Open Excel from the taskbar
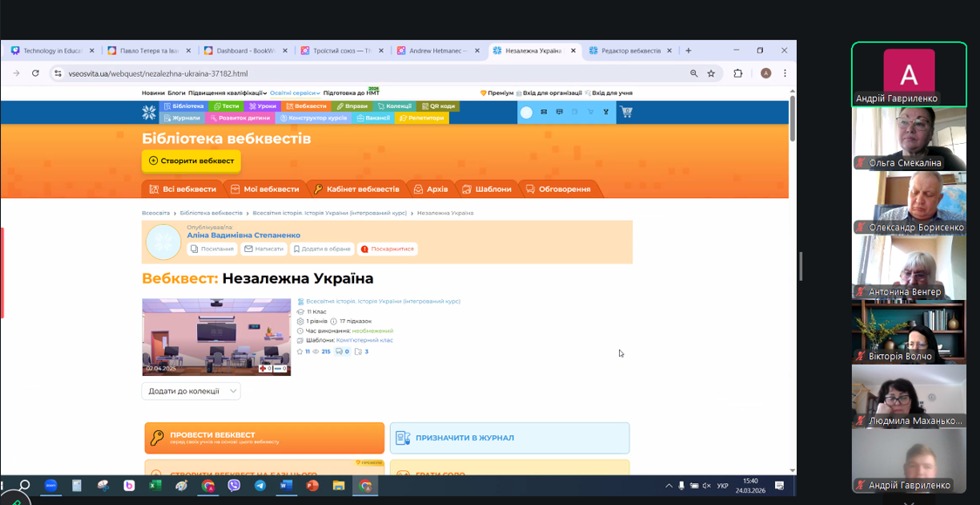980x505 pixels. point(155,486)
